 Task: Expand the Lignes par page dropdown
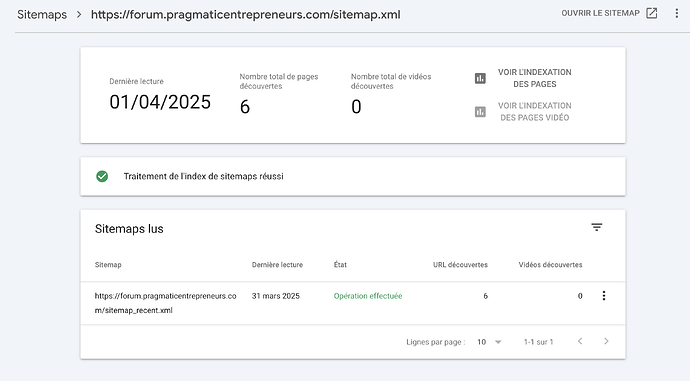[x=489, y=342]
